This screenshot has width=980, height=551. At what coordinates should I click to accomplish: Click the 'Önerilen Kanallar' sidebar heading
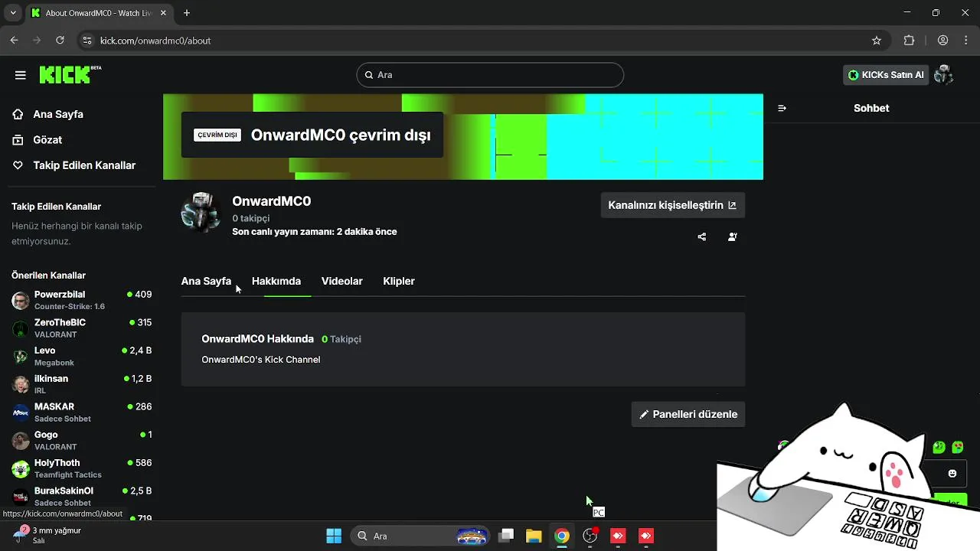pyautogui.click(x=48, y=275)
